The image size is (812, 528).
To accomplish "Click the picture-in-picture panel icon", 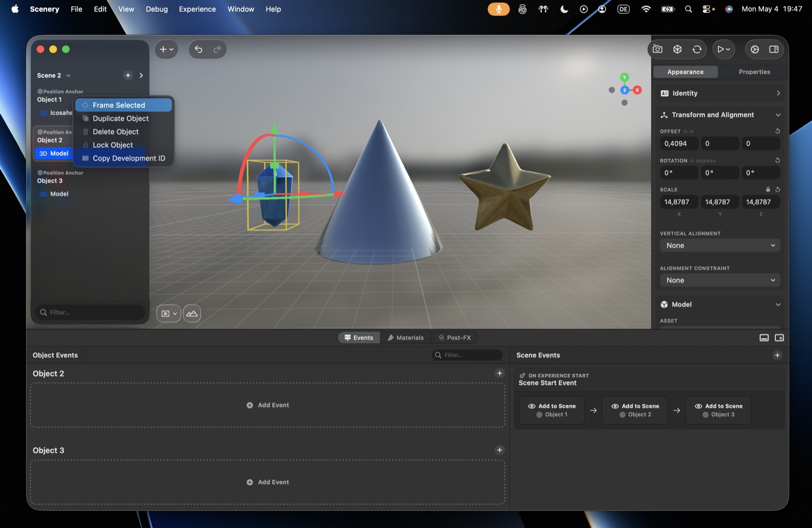I will pos(780,338).
